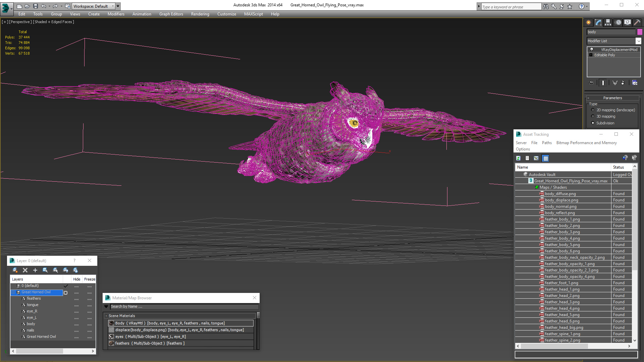The image size is (644, 362).
Task: Click Remove modifier from stack trash icon
Action: [x=623, y=83]
